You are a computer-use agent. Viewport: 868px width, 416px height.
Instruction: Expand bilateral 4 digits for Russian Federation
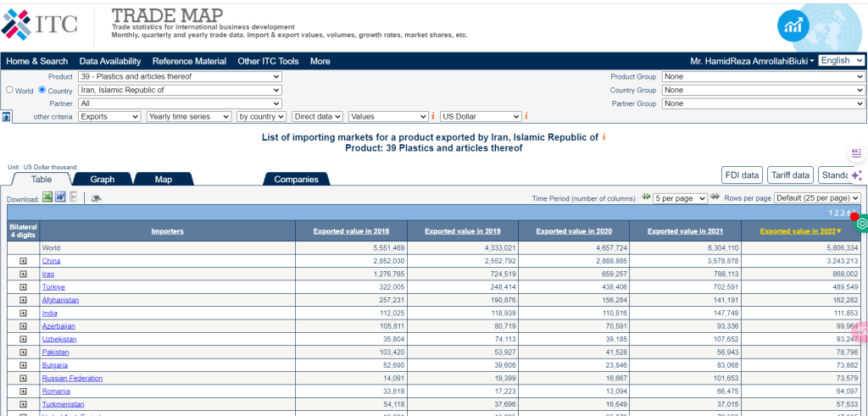pyautogui.click(x=23, y=379)
